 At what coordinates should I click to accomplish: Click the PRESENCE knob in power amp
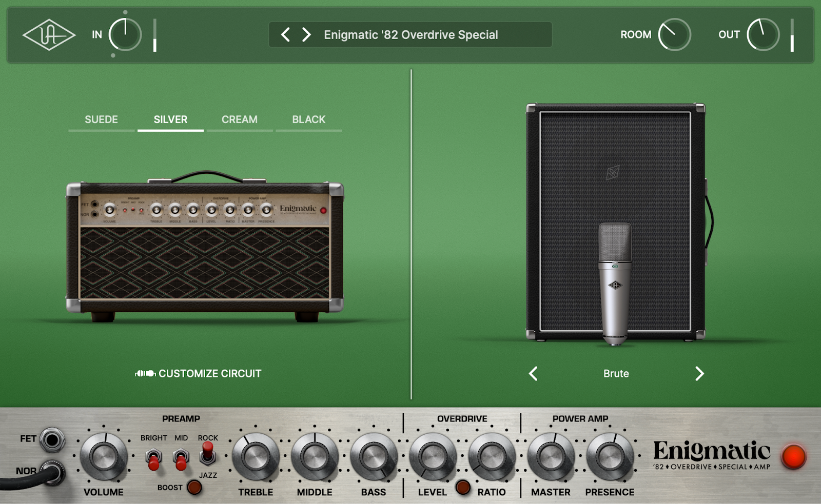pyautogui.click(x=610, y=456)
